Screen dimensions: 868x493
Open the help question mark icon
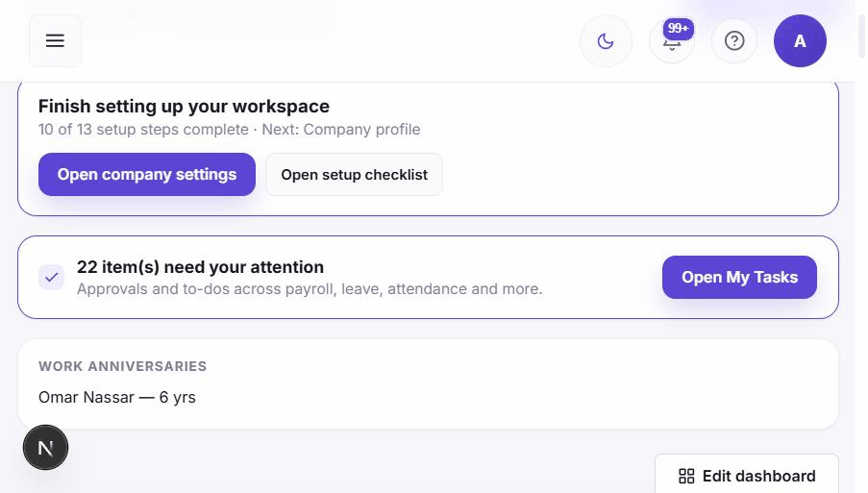(x=734, y=41)
